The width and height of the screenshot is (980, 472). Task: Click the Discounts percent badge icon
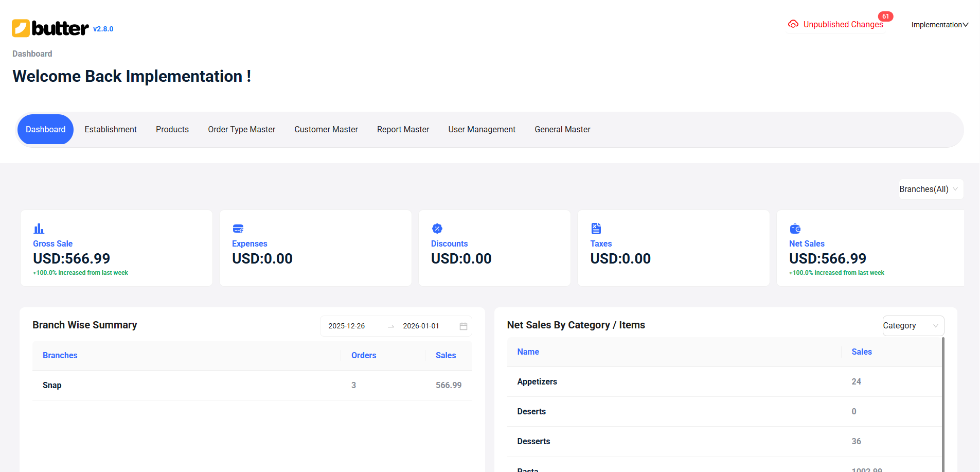(x=437, y=229)
